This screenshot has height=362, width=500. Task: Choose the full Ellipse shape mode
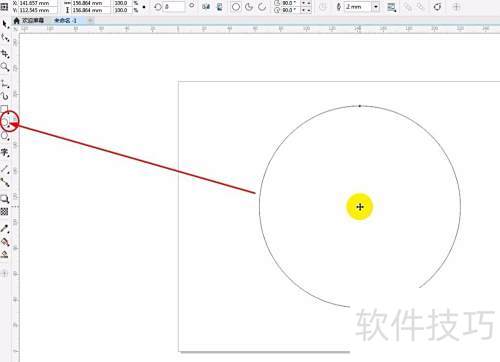236,7
